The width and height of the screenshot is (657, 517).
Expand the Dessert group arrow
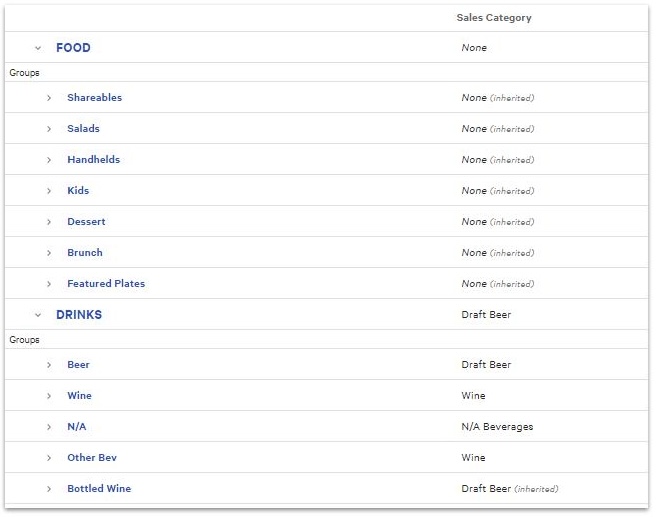49,222
